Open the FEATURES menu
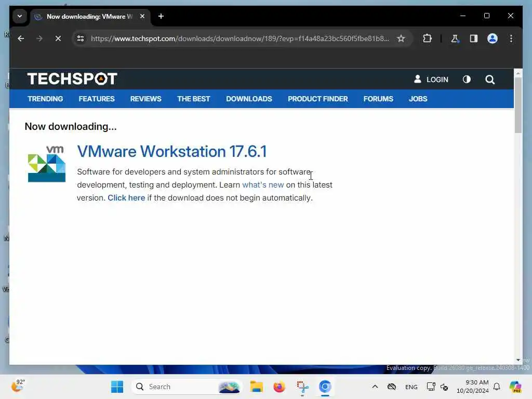Viewport: 532px width, 399px height. 97,99
